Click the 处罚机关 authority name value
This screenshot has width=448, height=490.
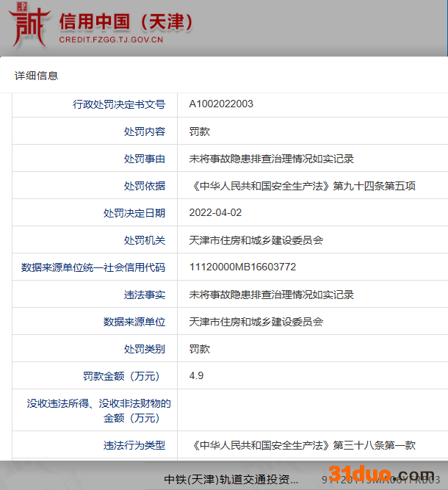click(256, 240)
